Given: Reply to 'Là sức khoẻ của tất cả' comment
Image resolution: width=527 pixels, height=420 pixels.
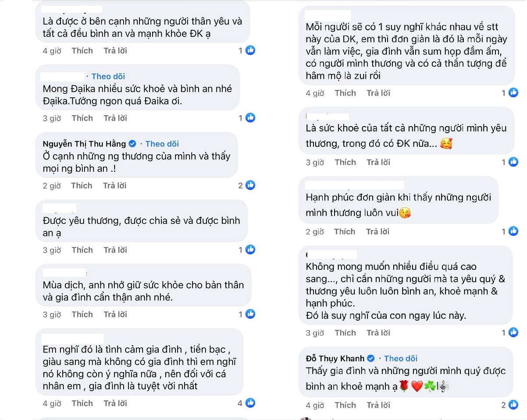Looking at the screenshot, I should pyautogui.click(x=378, y=162).
